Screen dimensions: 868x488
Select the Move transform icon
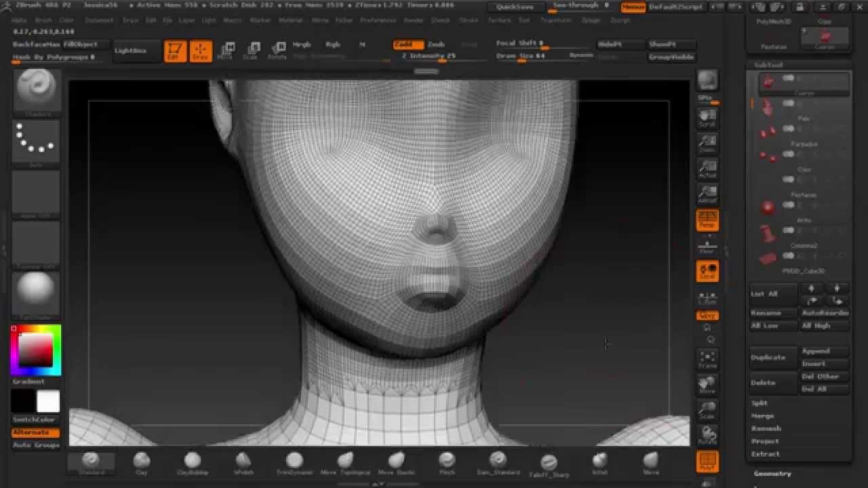click(226, 51)
